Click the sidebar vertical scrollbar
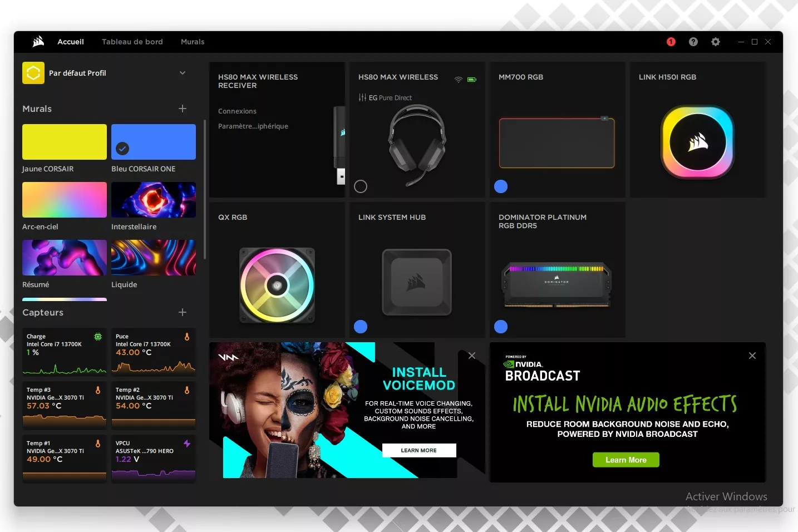The image size is (798, 532). click(205, 189)
